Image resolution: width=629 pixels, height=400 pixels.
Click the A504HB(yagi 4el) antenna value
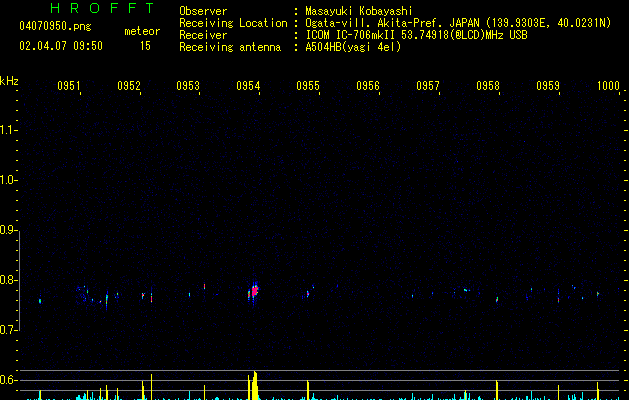(x=353, y=47)
